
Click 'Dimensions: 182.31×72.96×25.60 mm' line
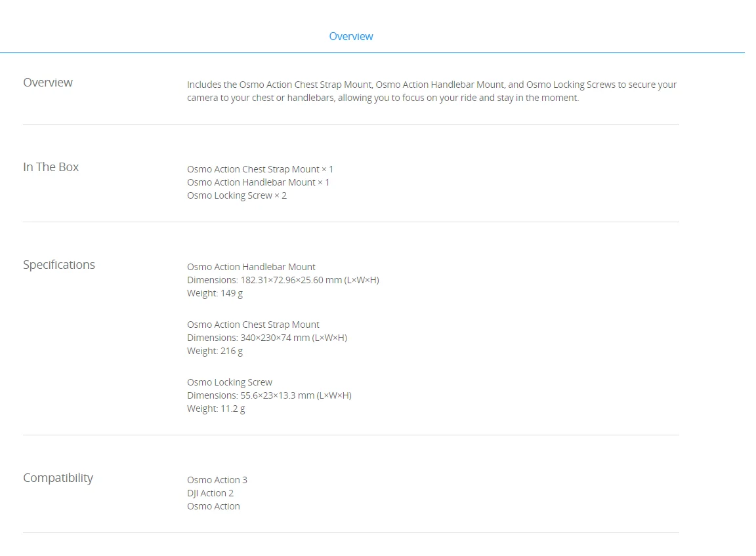click(x=283, y=280)
